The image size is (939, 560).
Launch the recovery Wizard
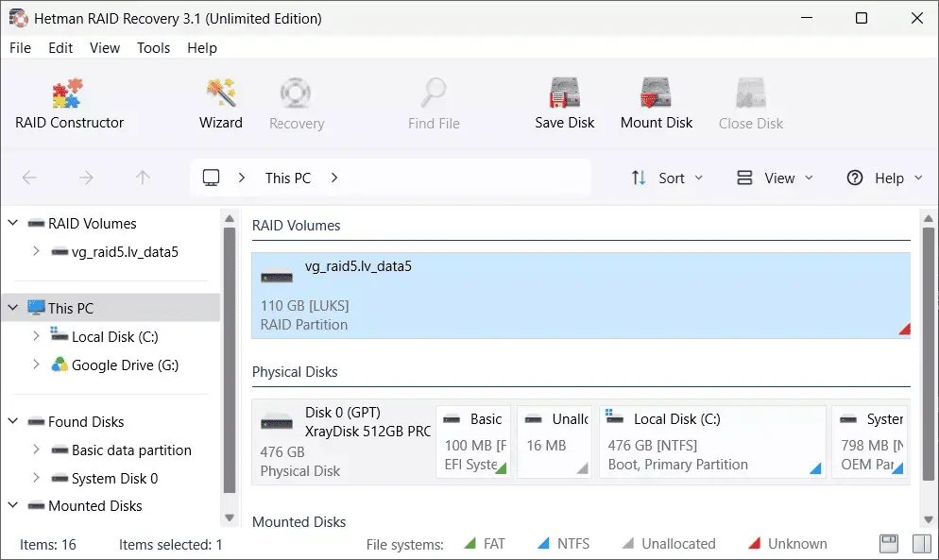click(221, 104)
